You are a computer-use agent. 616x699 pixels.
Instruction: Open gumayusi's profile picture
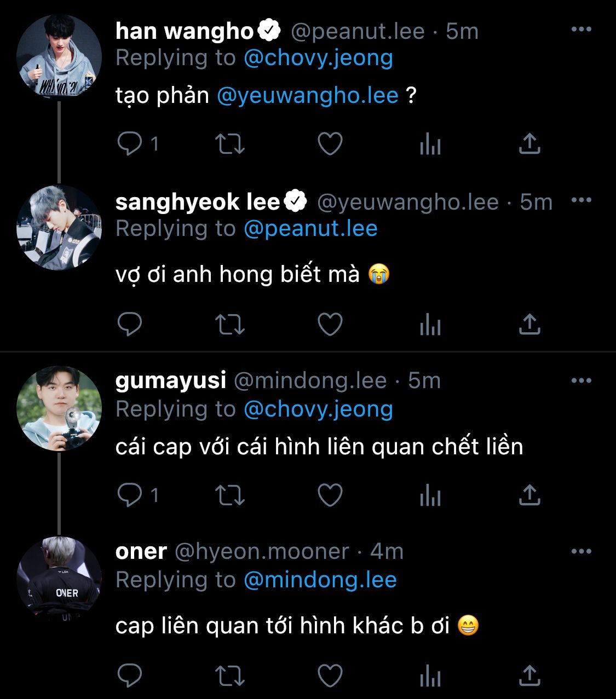pyautogui.click(x=59, y=408)
